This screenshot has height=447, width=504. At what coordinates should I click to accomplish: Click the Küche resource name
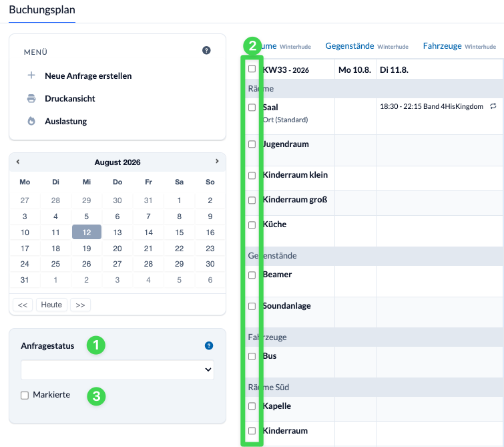tap(274, 225)
